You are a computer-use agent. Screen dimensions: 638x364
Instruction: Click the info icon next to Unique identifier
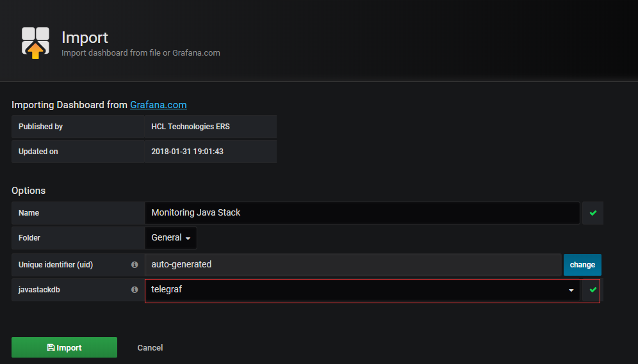135,265
